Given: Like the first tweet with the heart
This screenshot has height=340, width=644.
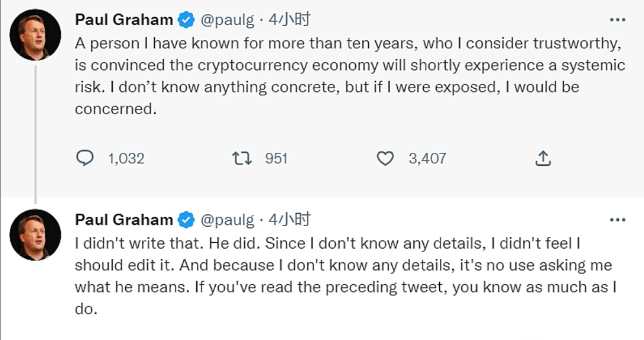Looking at the screenshot, I should click(x=385, y=158).
